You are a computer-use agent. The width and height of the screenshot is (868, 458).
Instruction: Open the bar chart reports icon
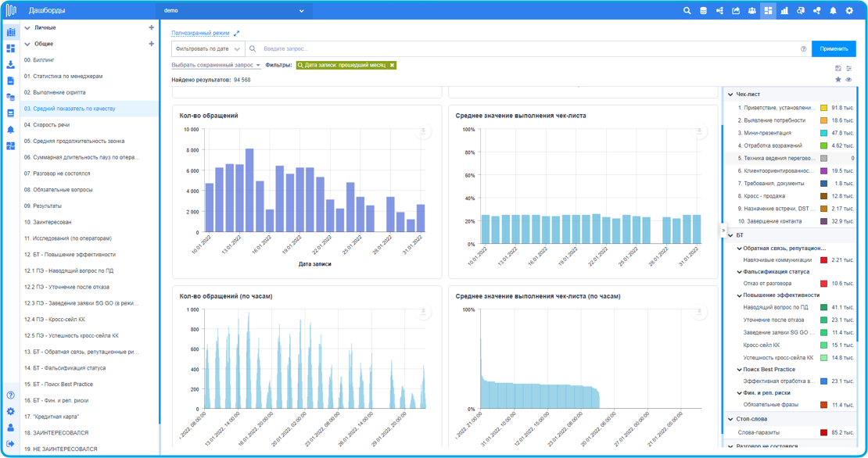click(x=784, y=11)
